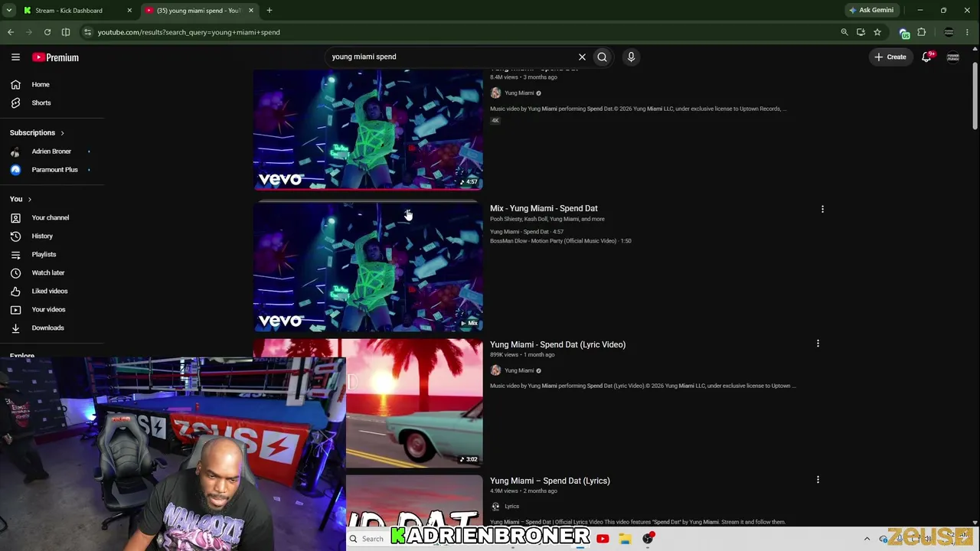Image resolution: width=980 pixels, height=551 pixels.
Task: Close the YouTube search results tab
Action: click(x=250, y=11)
